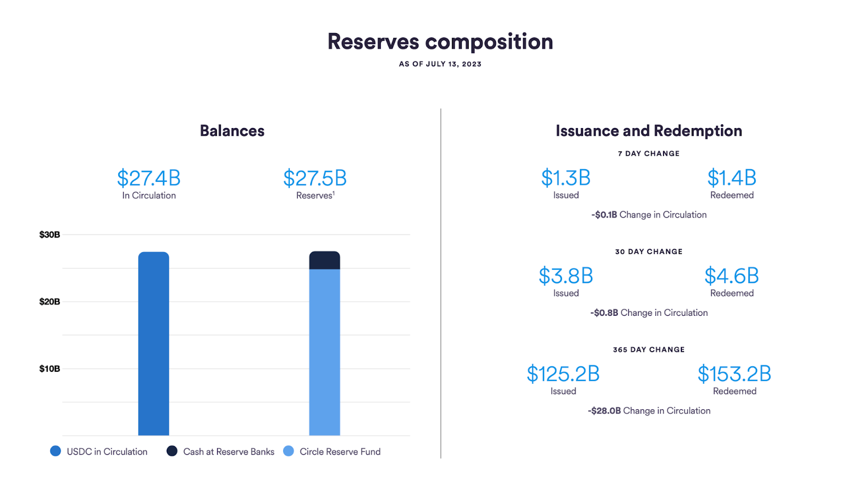Click the $4.6B Redeemed value
868x477 pixels.
[732, 276]
